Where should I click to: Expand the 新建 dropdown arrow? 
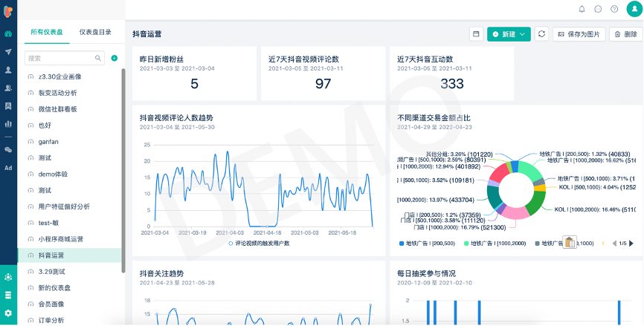(522, 34)
